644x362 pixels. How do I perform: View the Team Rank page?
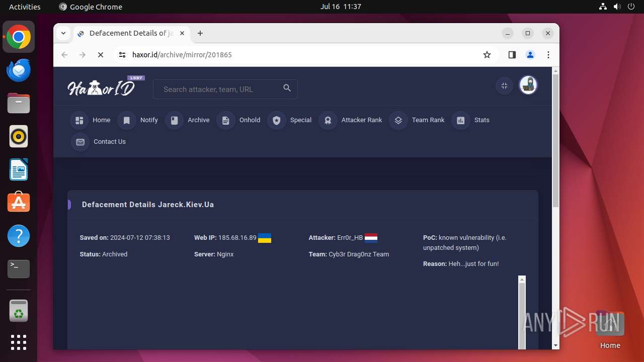click(417, 120)
